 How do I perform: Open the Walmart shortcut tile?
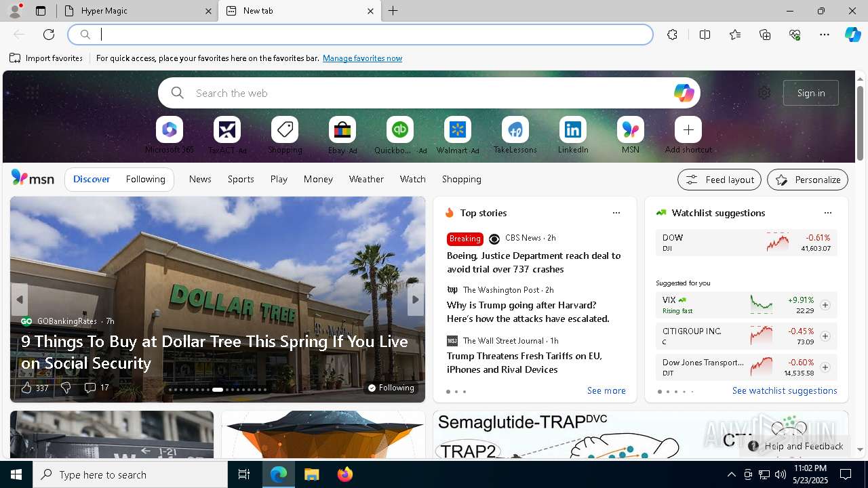458,129
